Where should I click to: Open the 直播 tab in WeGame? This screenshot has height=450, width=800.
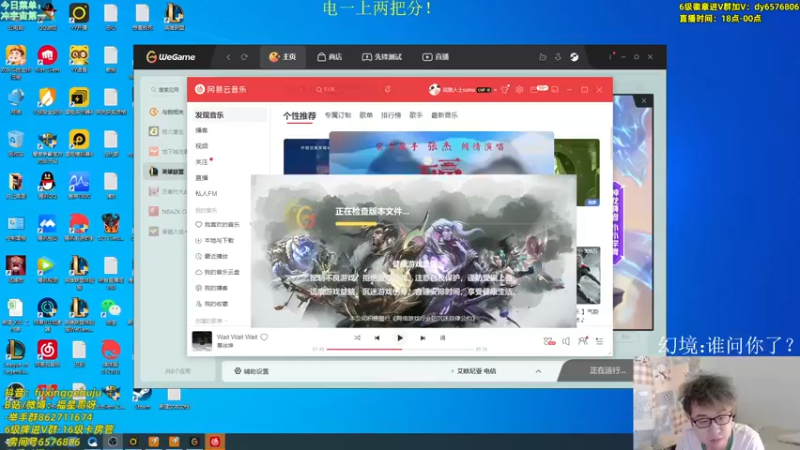(x=435, y=57)
